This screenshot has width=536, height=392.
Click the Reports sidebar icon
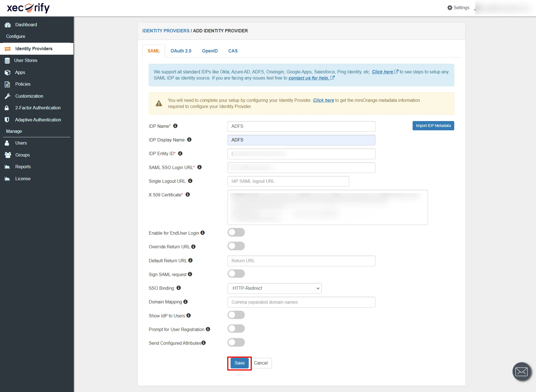tap(7, 166)
